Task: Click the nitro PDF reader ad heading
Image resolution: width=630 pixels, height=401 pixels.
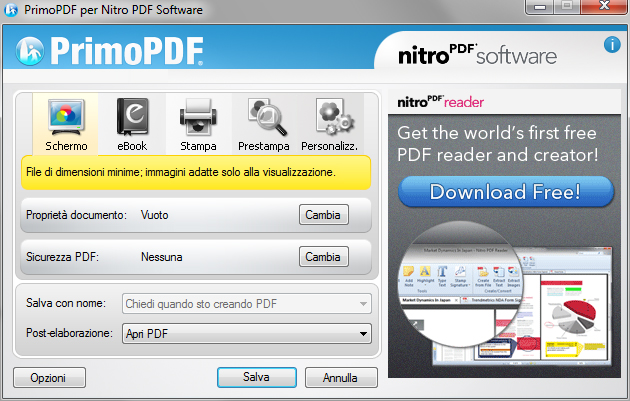Action: (x=441, y=102)
